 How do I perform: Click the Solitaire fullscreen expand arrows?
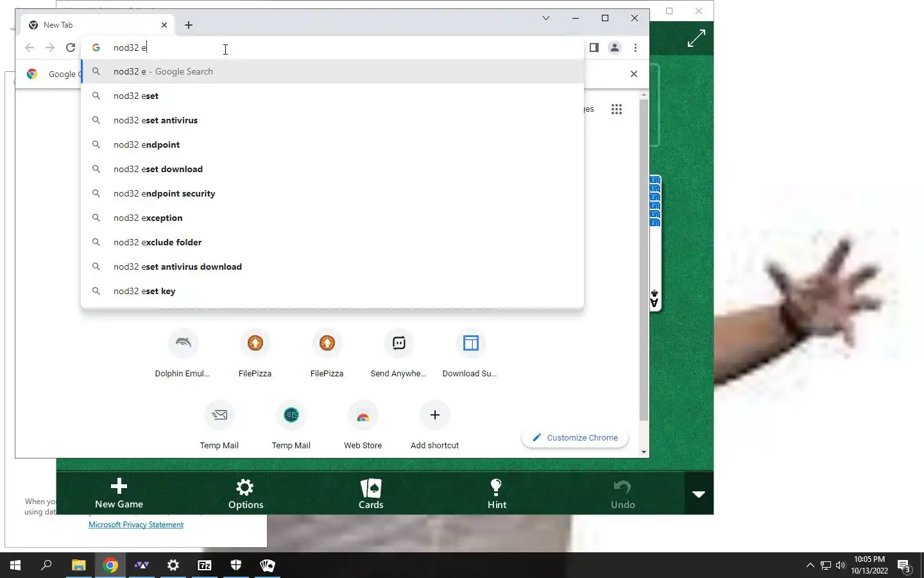coord(696,39)
